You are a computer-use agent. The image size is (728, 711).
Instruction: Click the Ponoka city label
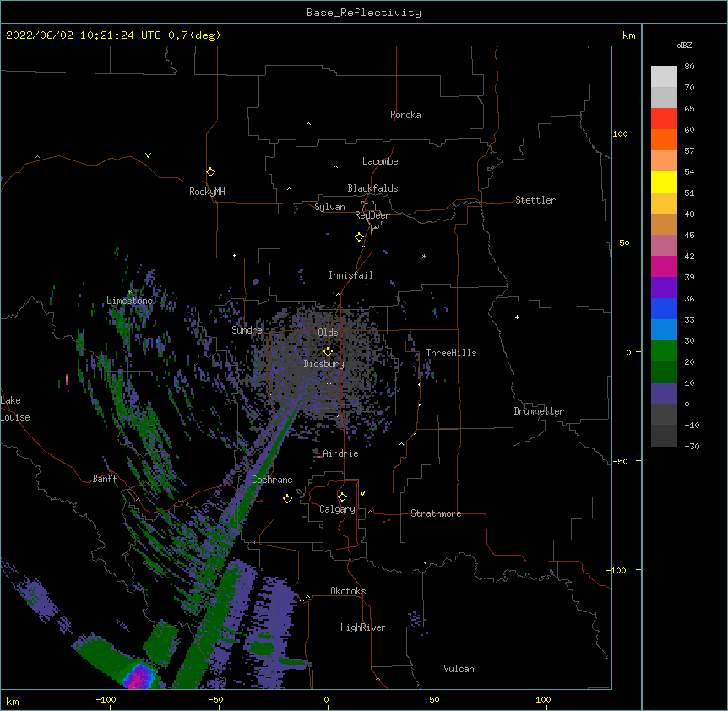coord(405,115)
